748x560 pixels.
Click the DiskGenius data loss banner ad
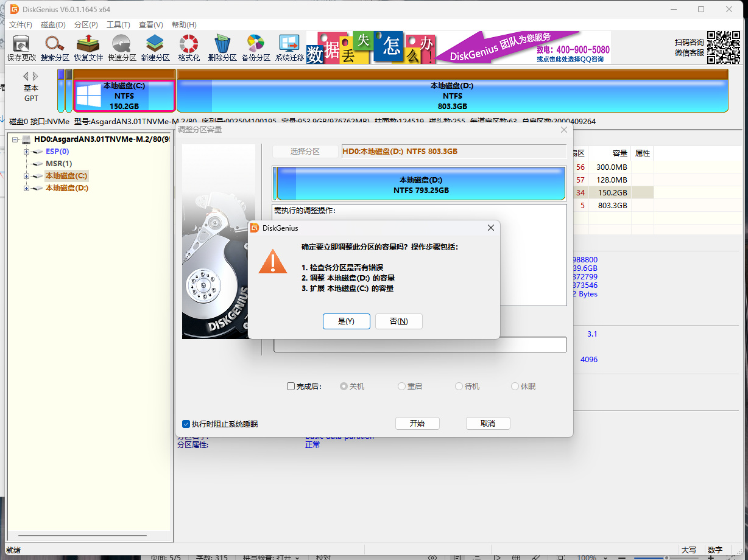tap(458, 47)
